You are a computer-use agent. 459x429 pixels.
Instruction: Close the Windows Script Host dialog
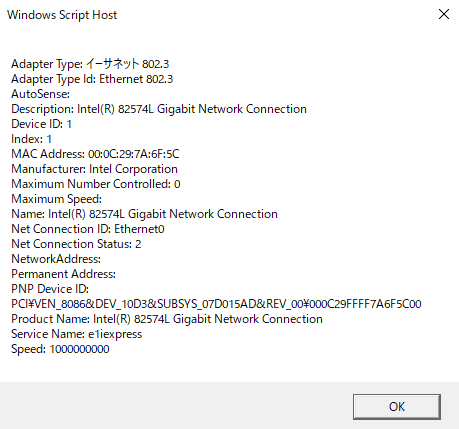pos(444,14)
